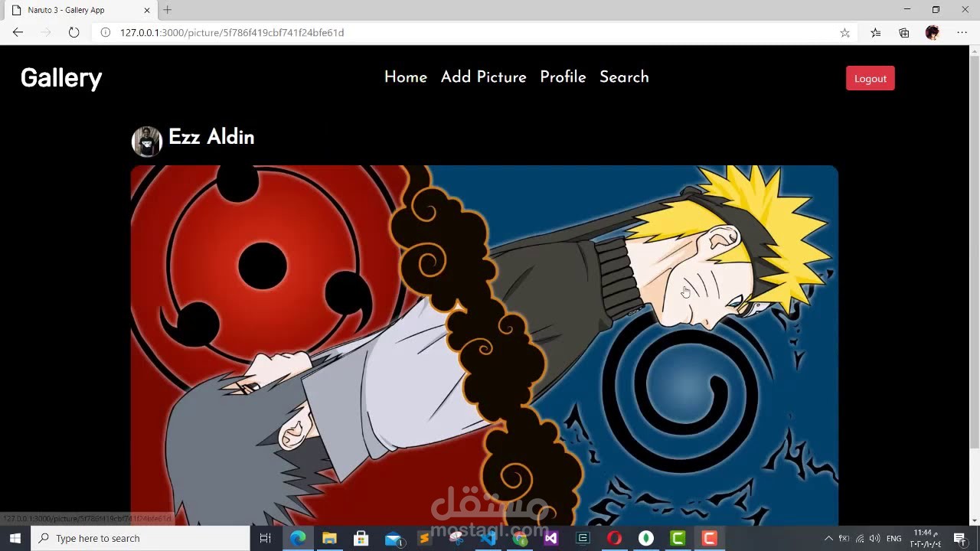Image resolution: width=980 pixels, height=551 pixels.
Task: Switch to Microsoft Edge in the taskbar
Action: tap(298, 538)
